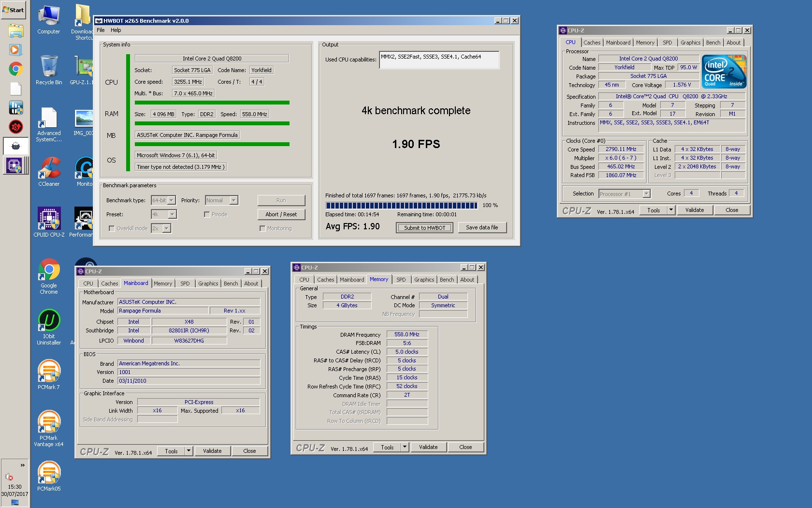Open the red gear Driver Booster taskbar icon
The height and width of the screenshot is (508, 812).
[x=15, y=127]
